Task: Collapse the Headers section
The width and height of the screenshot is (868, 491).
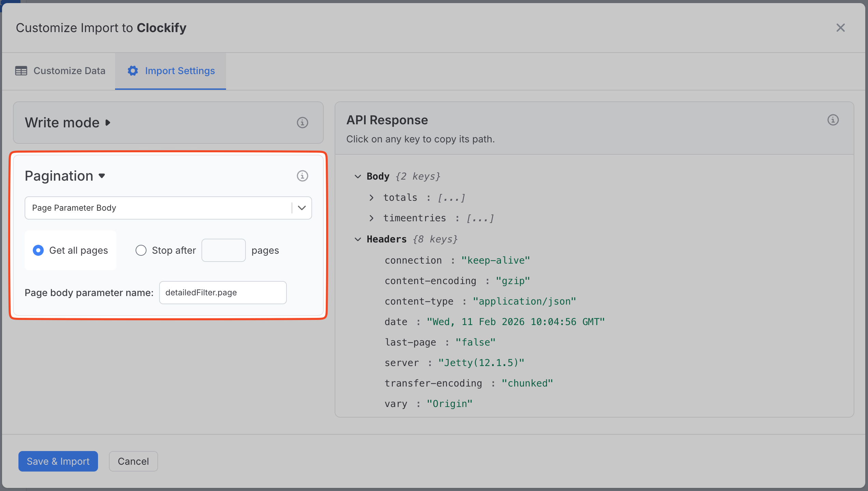Action: 358,239
